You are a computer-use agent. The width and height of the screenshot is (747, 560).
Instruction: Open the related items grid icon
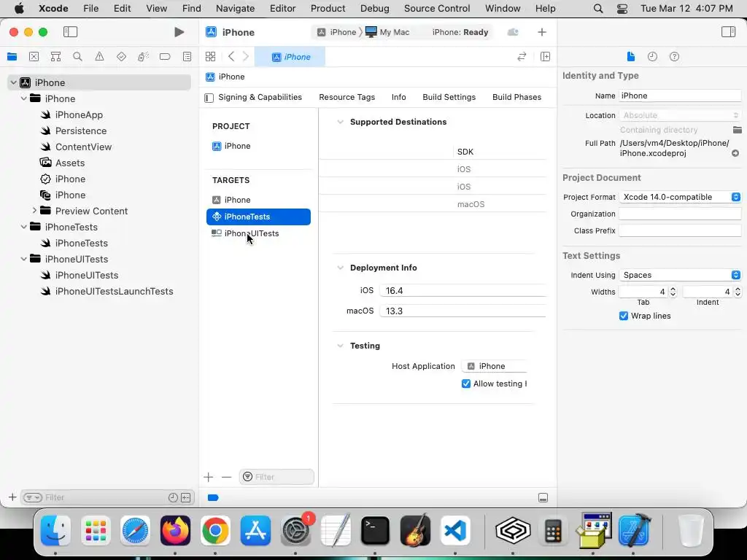click(210, 57)
